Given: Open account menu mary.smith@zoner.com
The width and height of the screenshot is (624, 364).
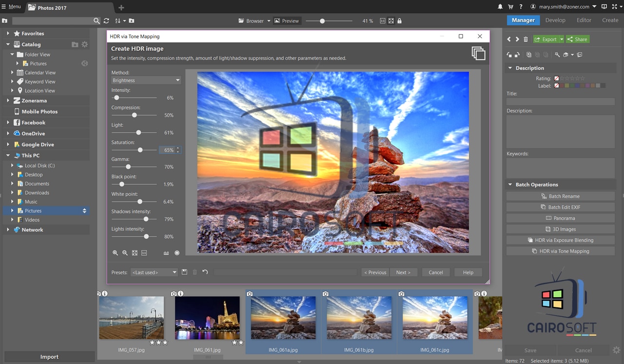Looking at the screenshot, I should coord(563,7).
